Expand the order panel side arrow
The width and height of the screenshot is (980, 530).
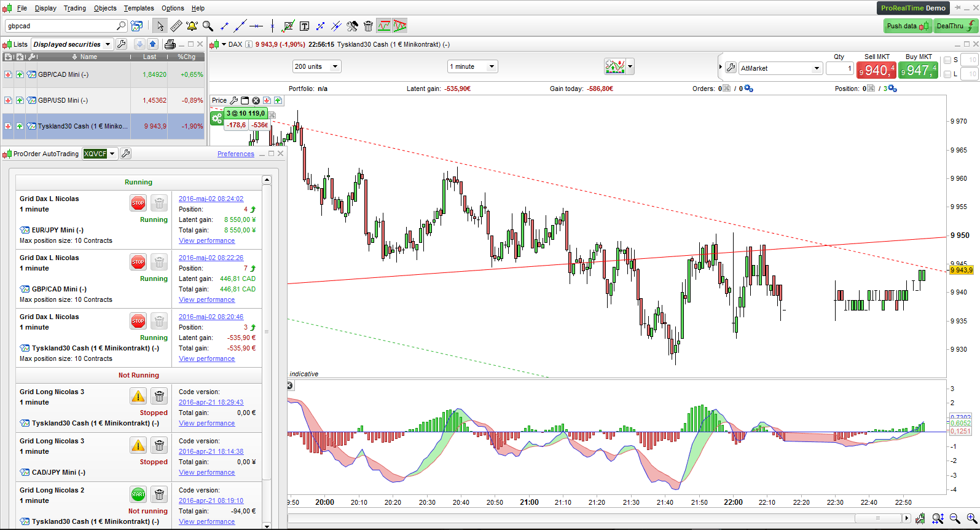pos(721,67)
